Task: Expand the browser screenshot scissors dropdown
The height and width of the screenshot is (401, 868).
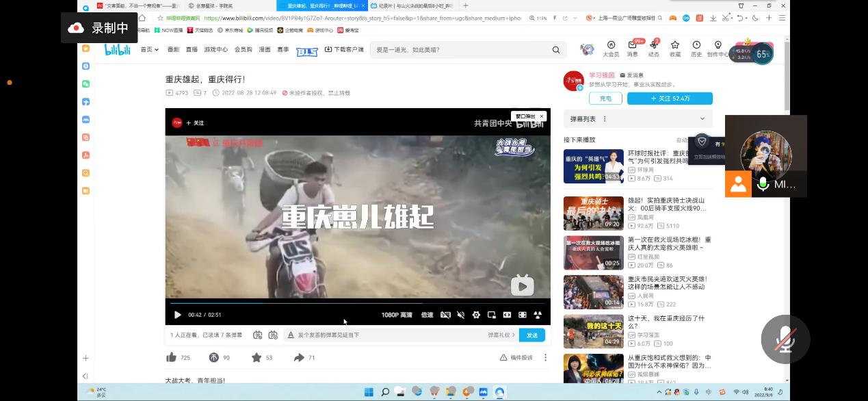Action: click(733, 18)
